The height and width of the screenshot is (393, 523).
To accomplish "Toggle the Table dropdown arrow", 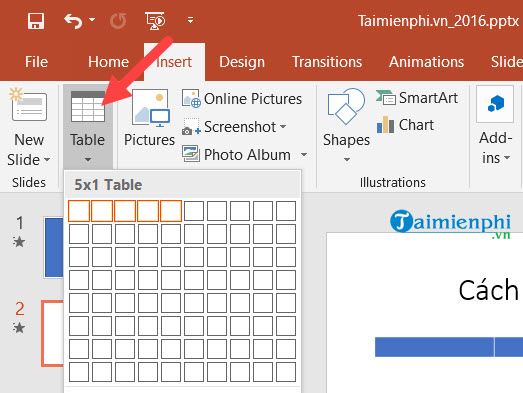I will (88, 160).
